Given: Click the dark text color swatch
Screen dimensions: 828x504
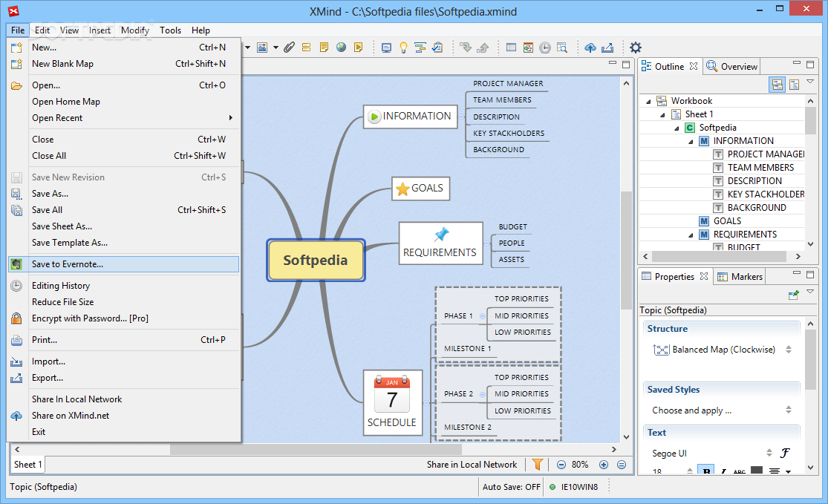Looking at the screenshot, I should coord(757,470).
